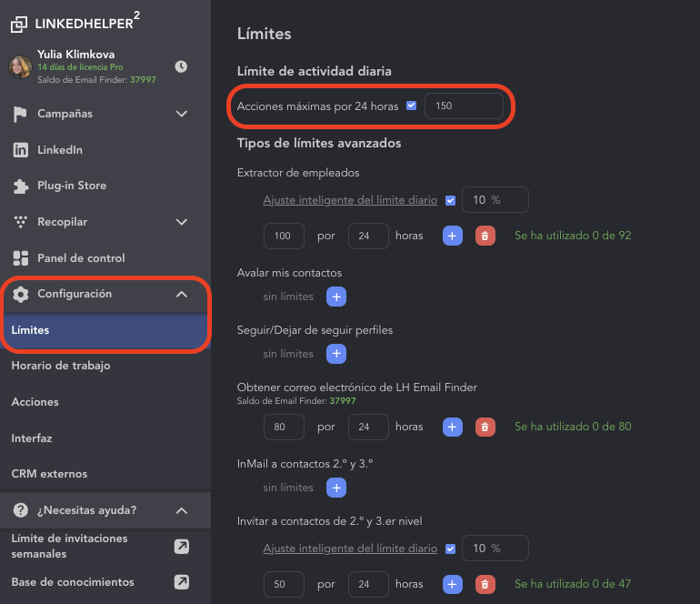Click the 150 daily actions input field
Viewport: 700px width, 604px height.
463,106
